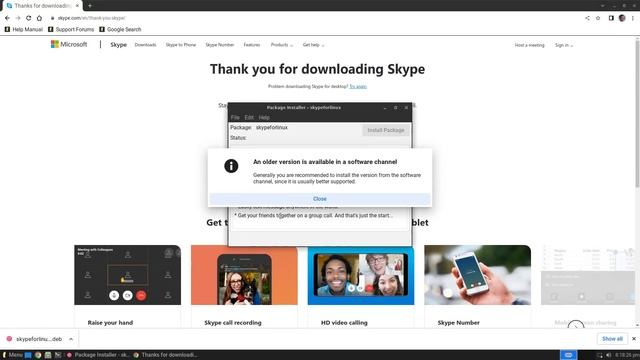Open the Skype Number nav item
Screen dimensions: 640x360
click(220, 45)
